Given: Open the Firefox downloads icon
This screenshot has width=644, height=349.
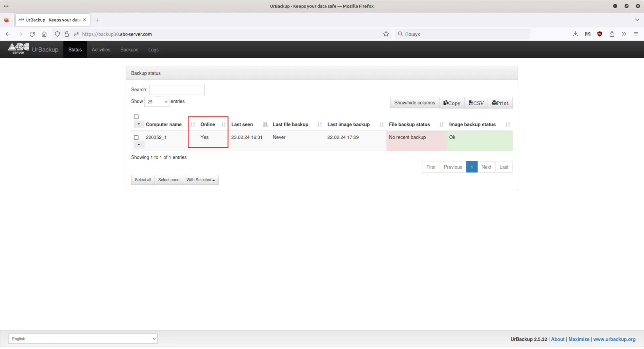Looking at the screenshot, I should (575, 34).
